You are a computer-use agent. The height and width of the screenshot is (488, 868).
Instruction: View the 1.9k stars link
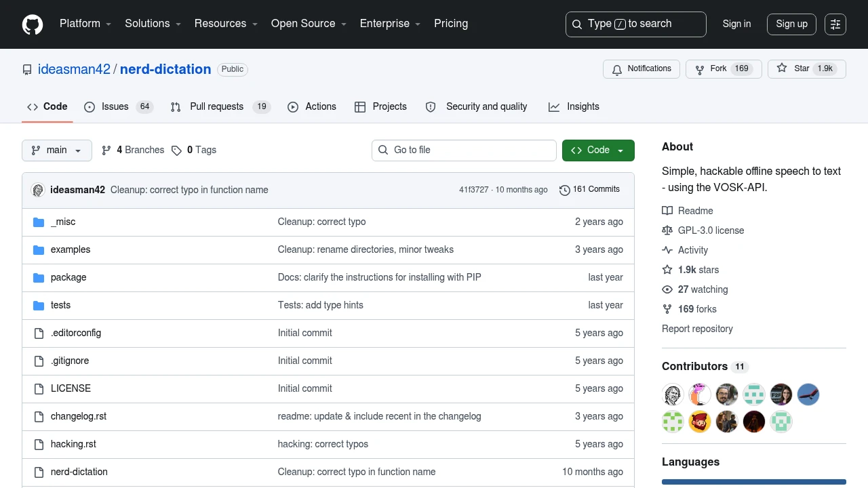point(690,270)
